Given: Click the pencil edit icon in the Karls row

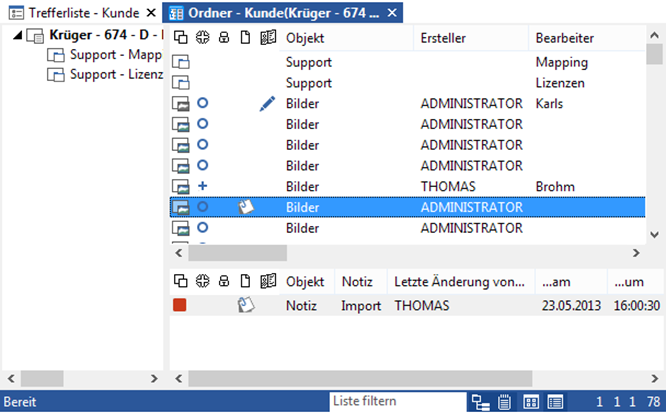Looking at the screenshot, I should (x=266, y=103).
